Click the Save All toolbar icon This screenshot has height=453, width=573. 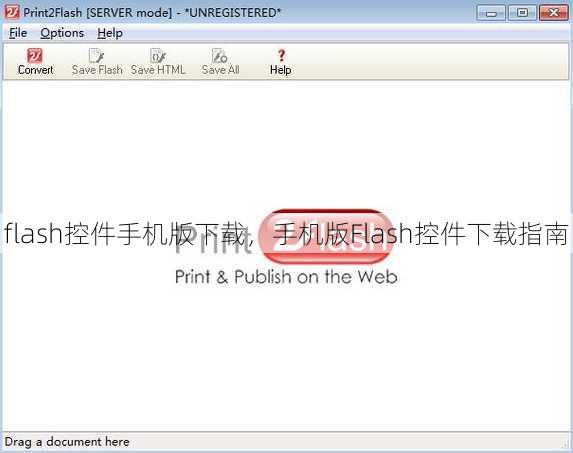220,56
